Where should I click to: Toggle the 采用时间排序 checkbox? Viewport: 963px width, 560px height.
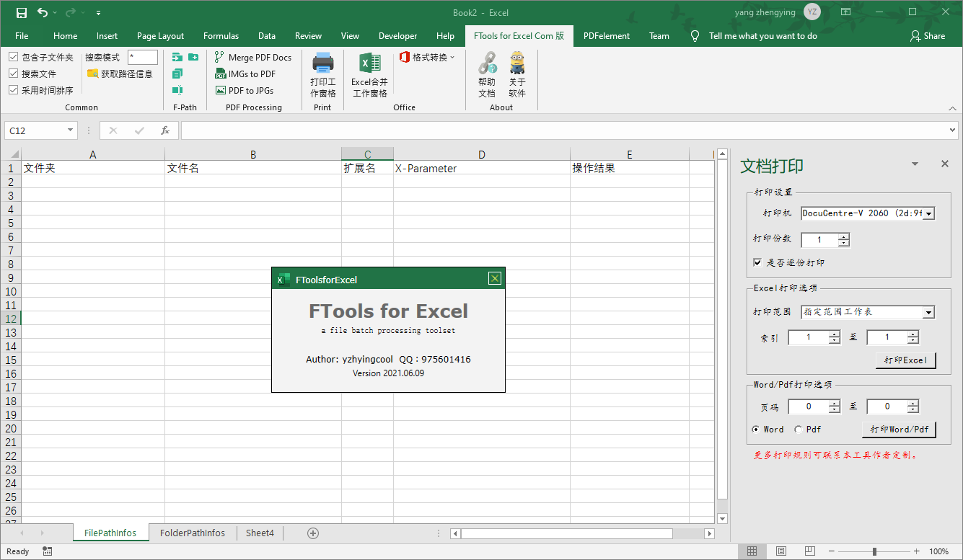coord(13,90)
